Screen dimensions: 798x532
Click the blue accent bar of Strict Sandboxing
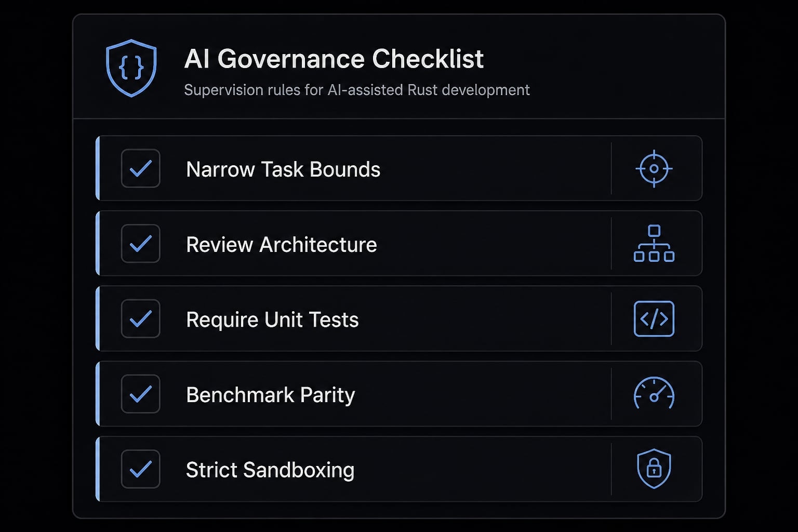[x=98, y=469]
